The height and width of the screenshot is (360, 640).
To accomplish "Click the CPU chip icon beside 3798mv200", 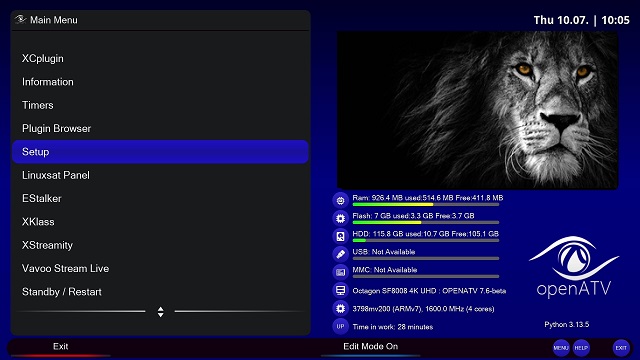I will click(340, 308).
